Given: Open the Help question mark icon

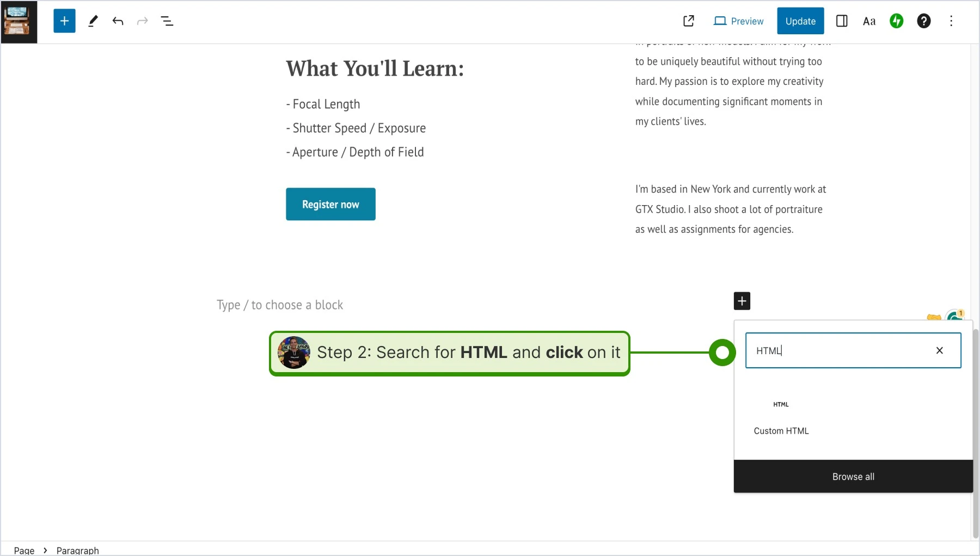Looking at the screenshot, I should (x=924, y=21).
